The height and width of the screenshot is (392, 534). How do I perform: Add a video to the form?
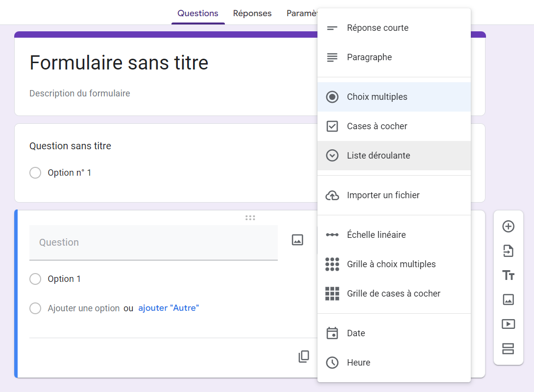coord(508,324)
